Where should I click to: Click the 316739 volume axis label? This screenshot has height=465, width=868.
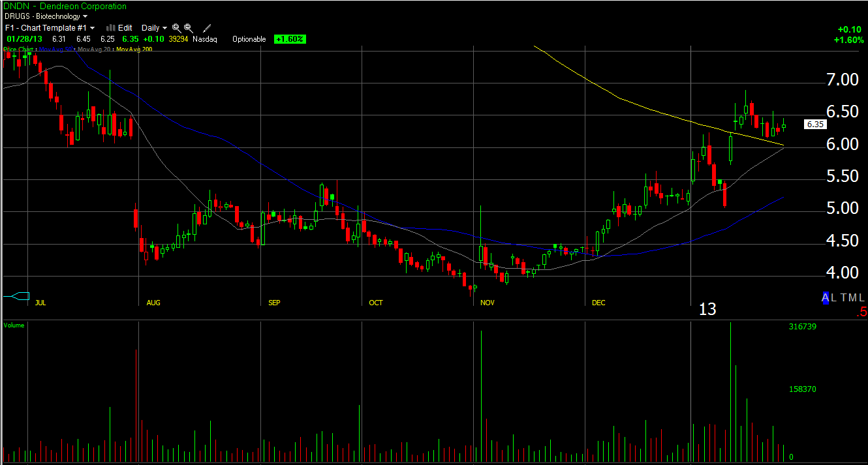point(803,327)
